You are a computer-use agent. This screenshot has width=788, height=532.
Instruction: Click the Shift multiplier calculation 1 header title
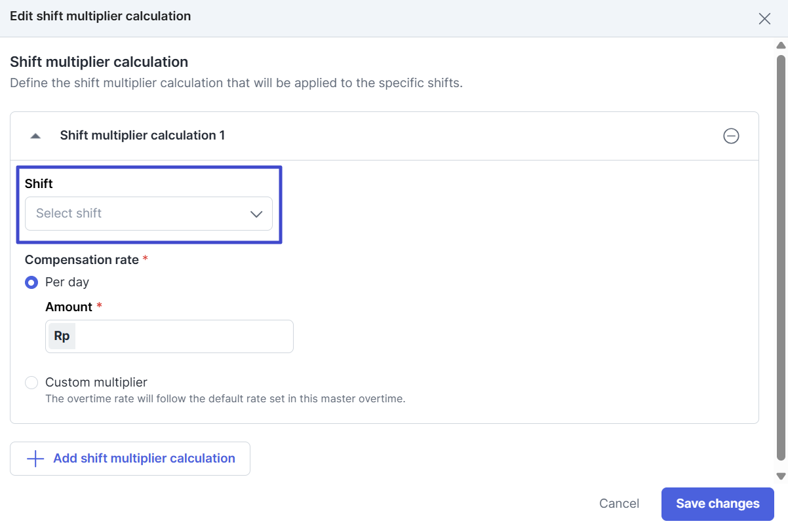[142, 136]
